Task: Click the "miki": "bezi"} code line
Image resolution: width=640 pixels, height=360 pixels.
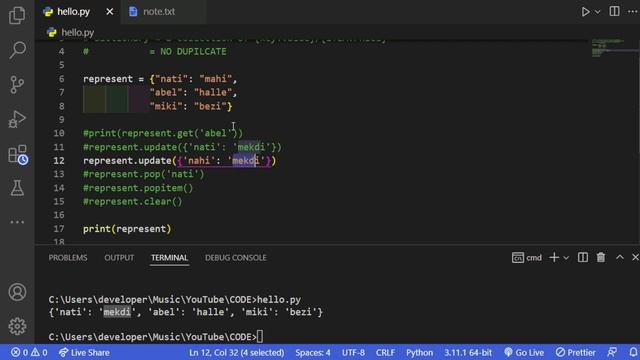Action: coord(191,106)
